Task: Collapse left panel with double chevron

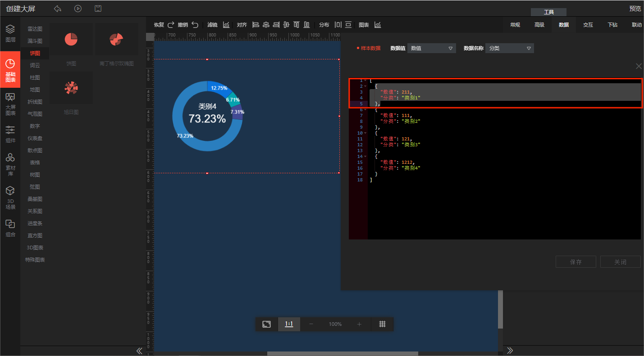Action: point(139,351)
